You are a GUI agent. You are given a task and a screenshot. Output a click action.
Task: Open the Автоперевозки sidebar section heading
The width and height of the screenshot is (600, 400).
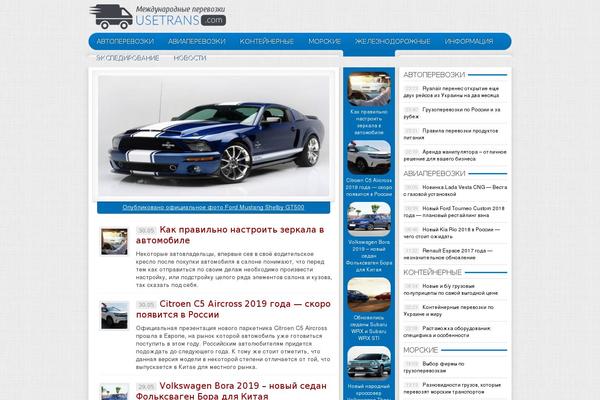point(434,75)
